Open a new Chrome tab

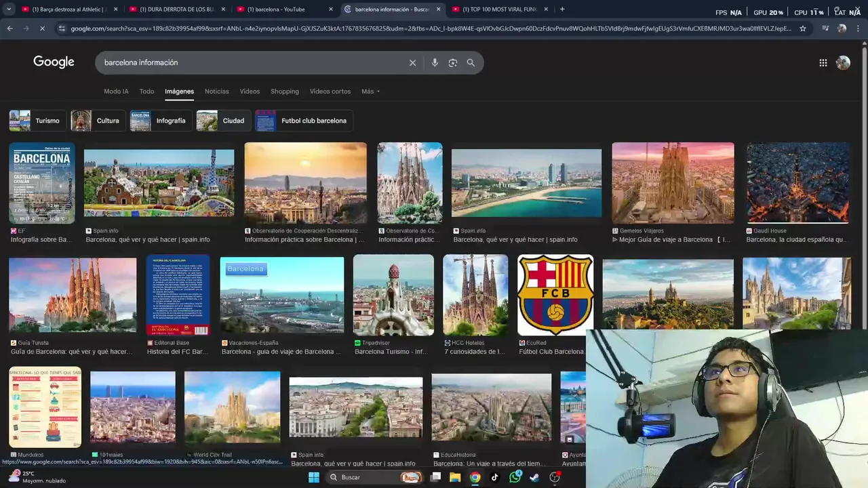562,9
